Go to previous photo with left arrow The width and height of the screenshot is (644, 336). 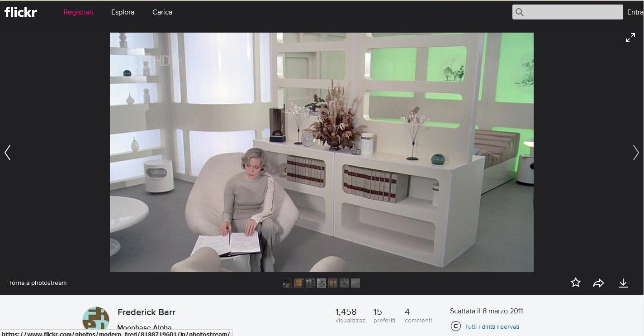pos(8,153)
